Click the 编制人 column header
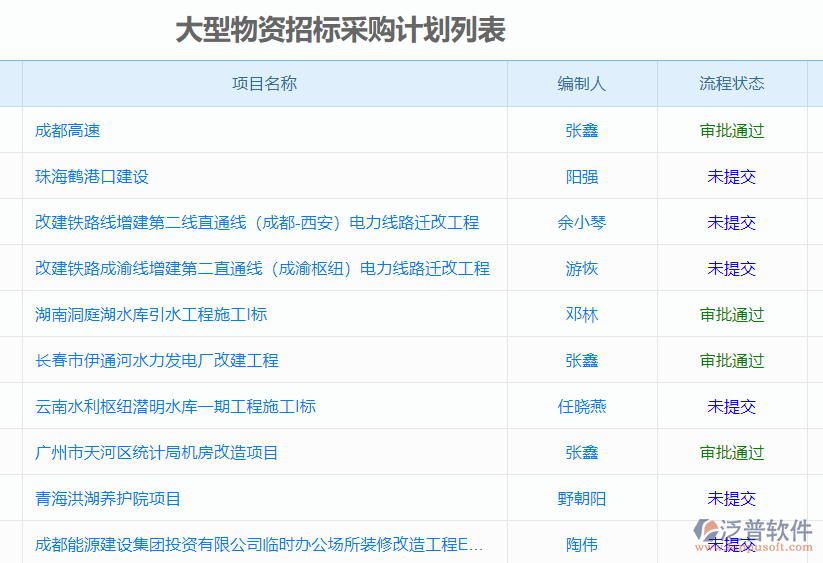The image size is (823, 563). pos(582,84)
